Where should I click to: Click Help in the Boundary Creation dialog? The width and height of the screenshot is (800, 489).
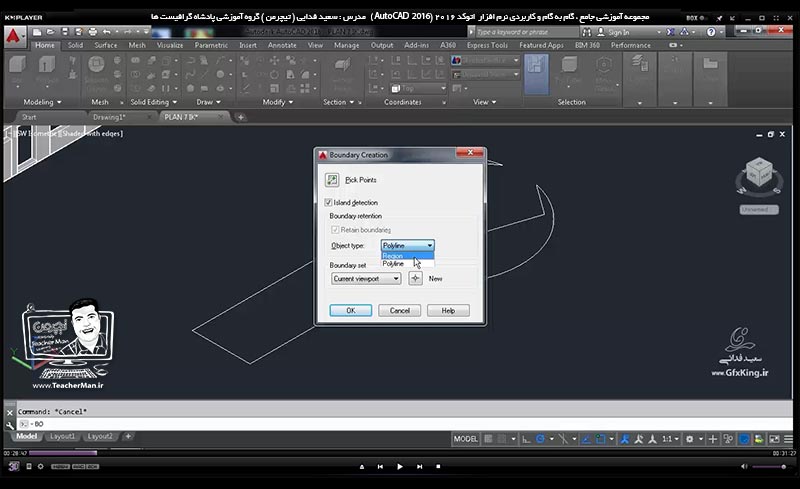448,310
